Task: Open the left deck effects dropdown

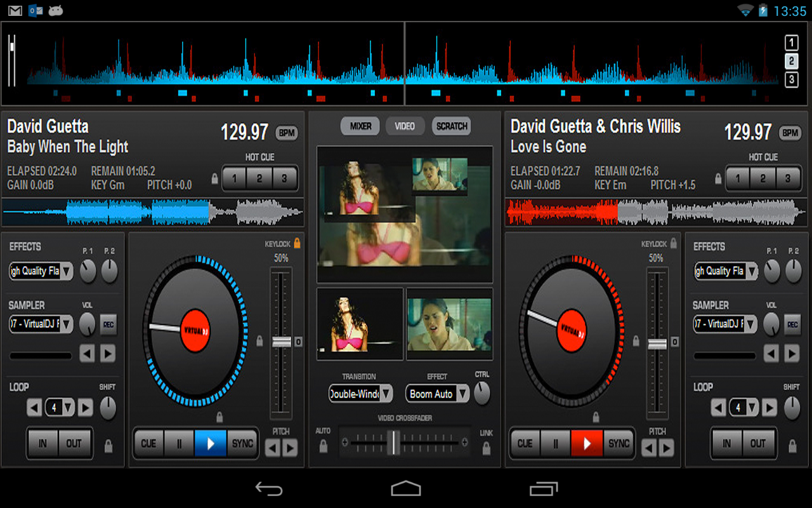Action: tap(41, 271)
